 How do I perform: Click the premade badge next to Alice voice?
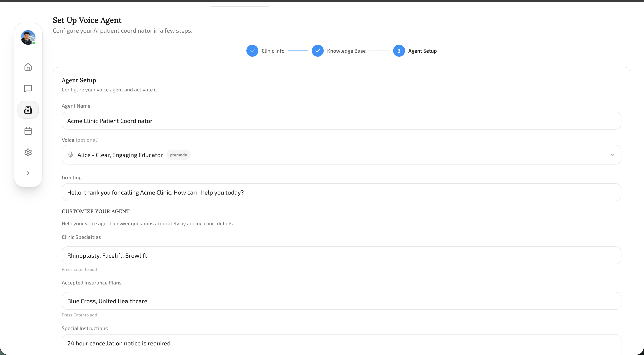178,155
